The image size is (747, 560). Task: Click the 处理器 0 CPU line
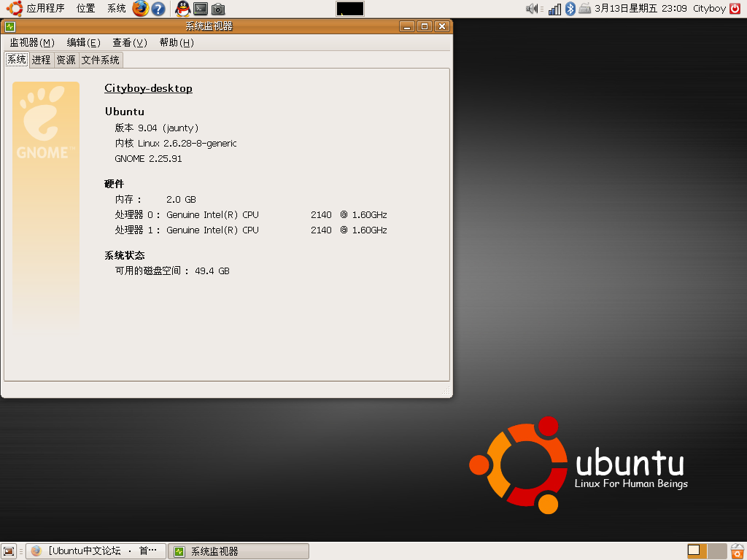pyautogui.click(x=251, y=215)
